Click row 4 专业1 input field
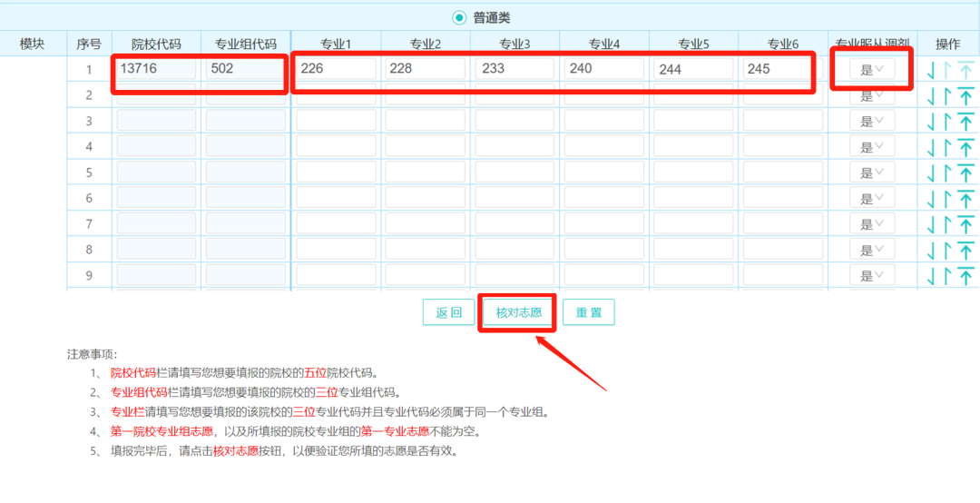This screenshot has height=503, width=980. point(336,146)
